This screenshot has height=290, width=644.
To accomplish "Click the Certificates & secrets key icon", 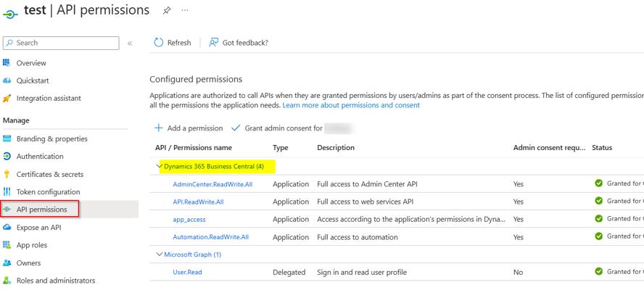I will [7, 175].
